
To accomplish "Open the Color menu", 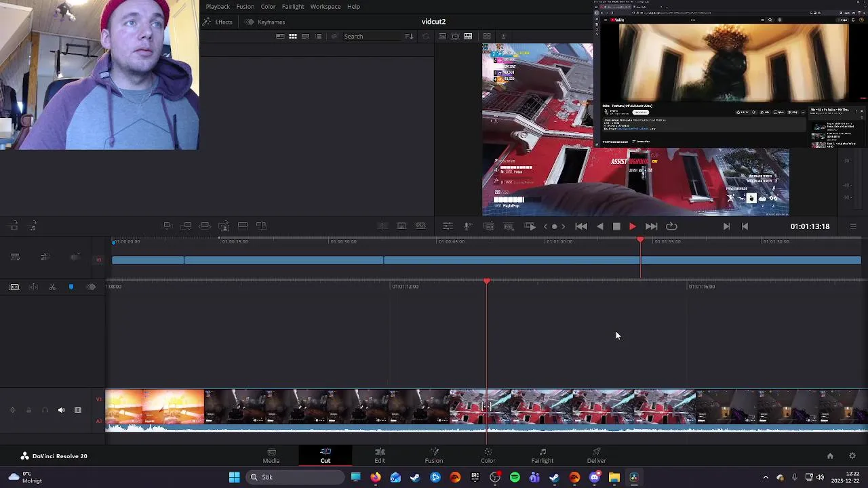I will (268, 6).
